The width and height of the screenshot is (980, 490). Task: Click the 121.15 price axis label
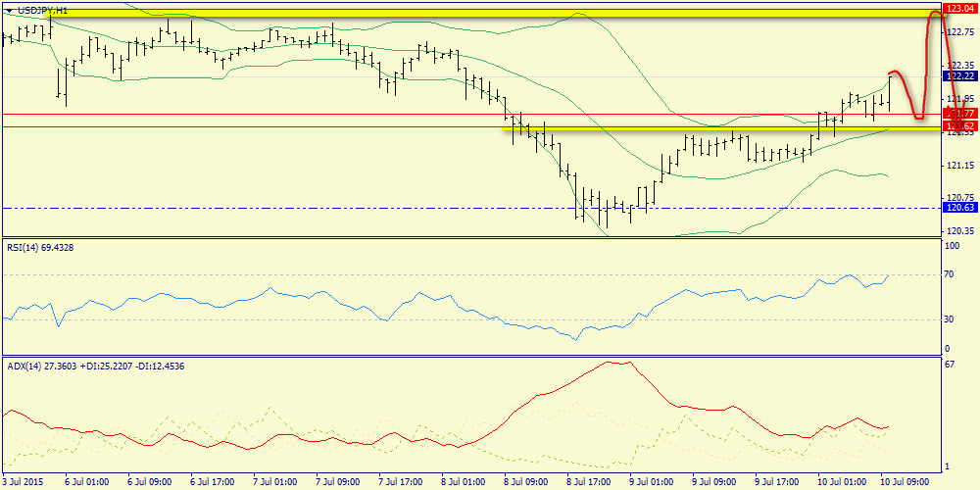click(x=961, y=166)
